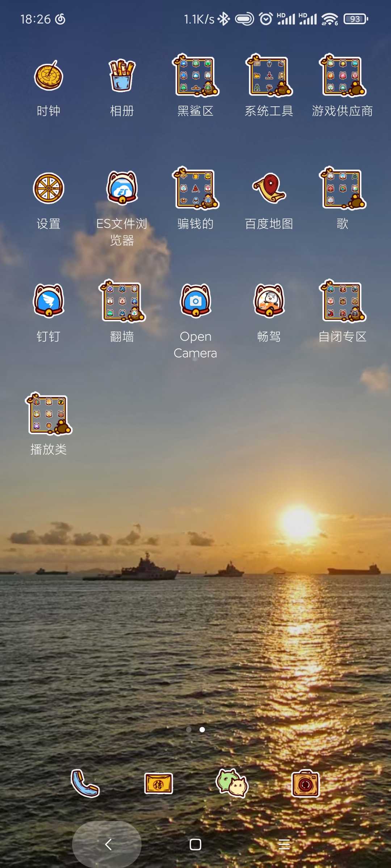Open the recent apps menu button
Screen dimensions: 391x868
(x=284, y=844)
